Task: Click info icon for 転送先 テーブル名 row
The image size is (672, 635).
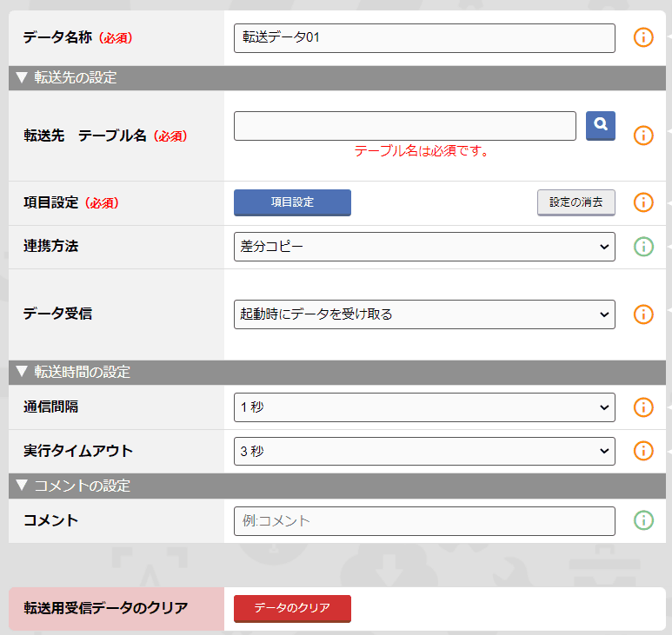Action: coord(642,136)
